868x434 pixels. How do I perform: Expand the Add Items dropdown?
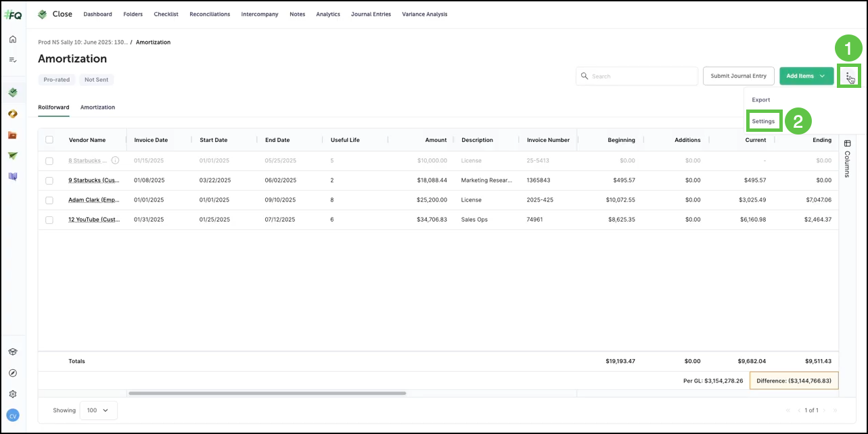point(806,76)
